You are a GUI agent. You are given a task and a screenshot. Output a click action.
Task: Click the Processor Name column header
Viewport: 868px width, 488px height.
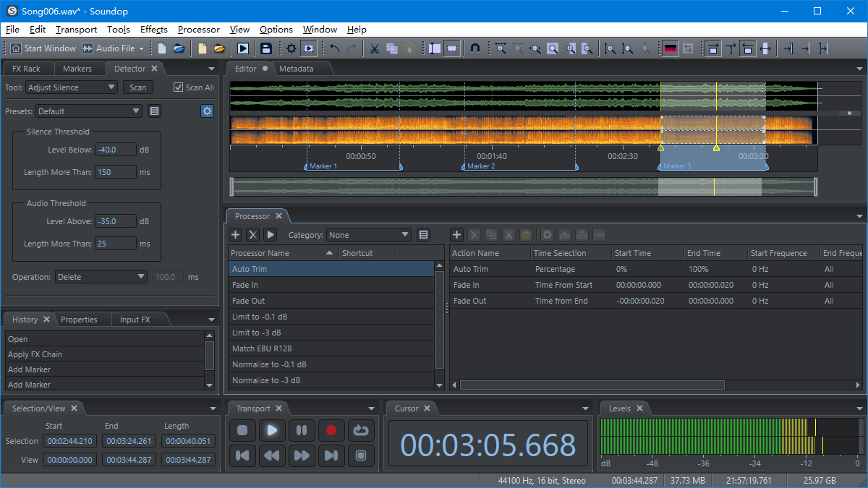[284, 253]
